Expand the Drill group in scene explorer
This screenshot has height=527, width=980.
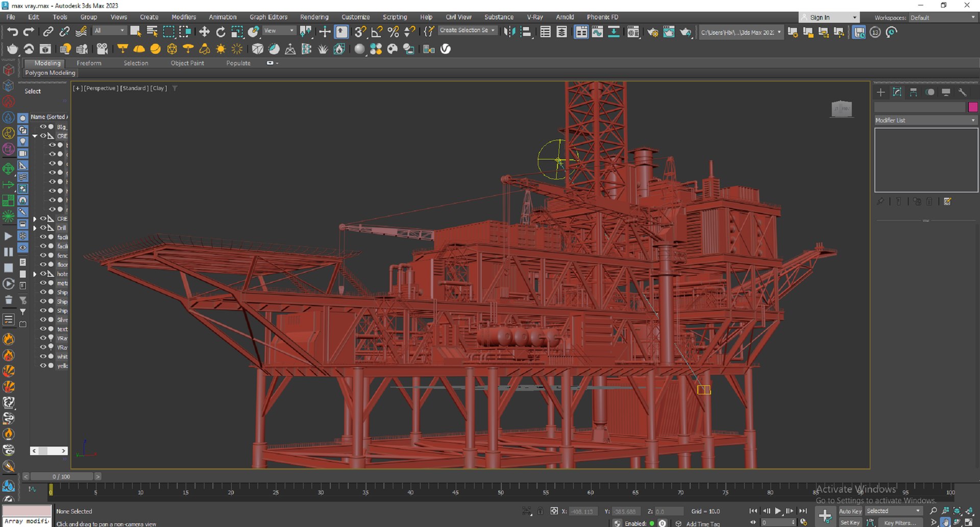[x=35, y=228]
